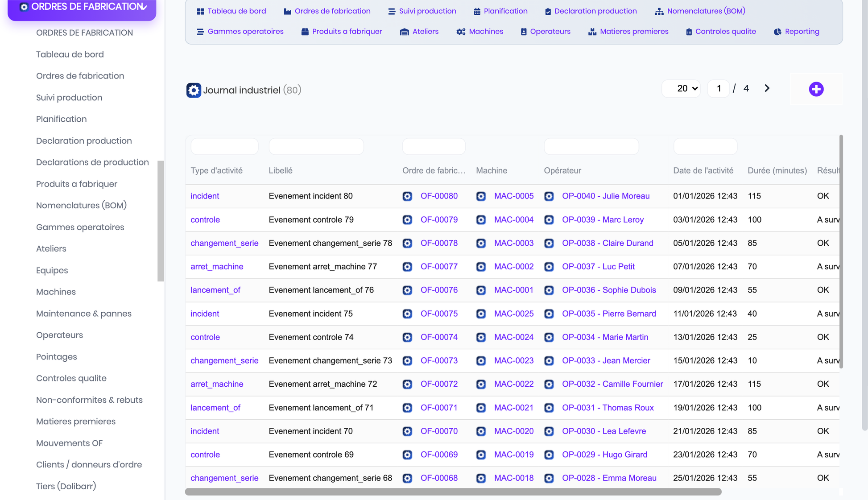Open machine link MAC-0003

[x=514, y=243]
